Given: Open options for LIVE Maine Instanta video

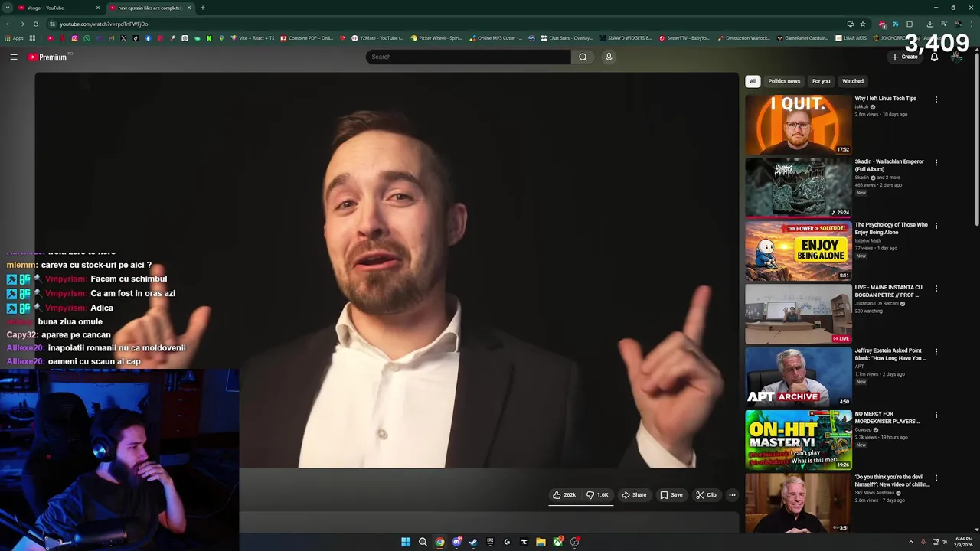Looking at the screenshot, I should 936,289.
